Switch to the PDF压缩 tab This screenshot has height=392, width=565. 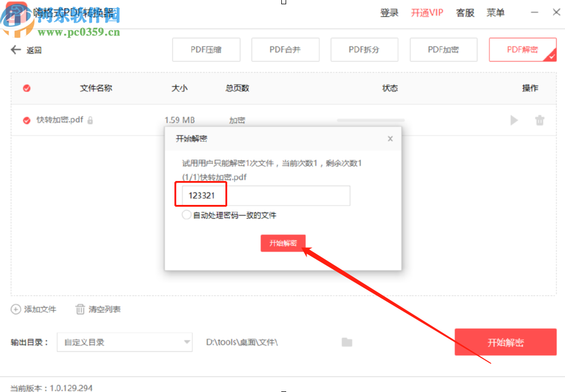206,50
